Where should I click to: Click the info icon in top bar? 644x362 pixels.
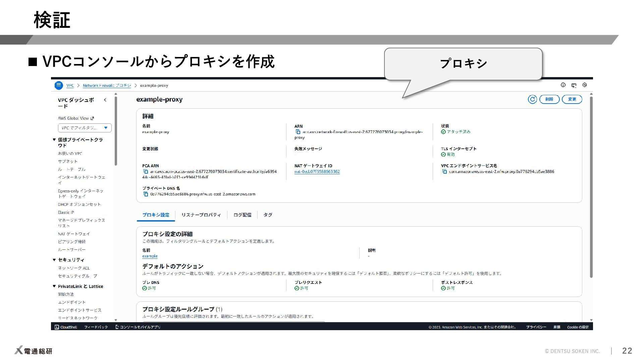pos(563,85)
